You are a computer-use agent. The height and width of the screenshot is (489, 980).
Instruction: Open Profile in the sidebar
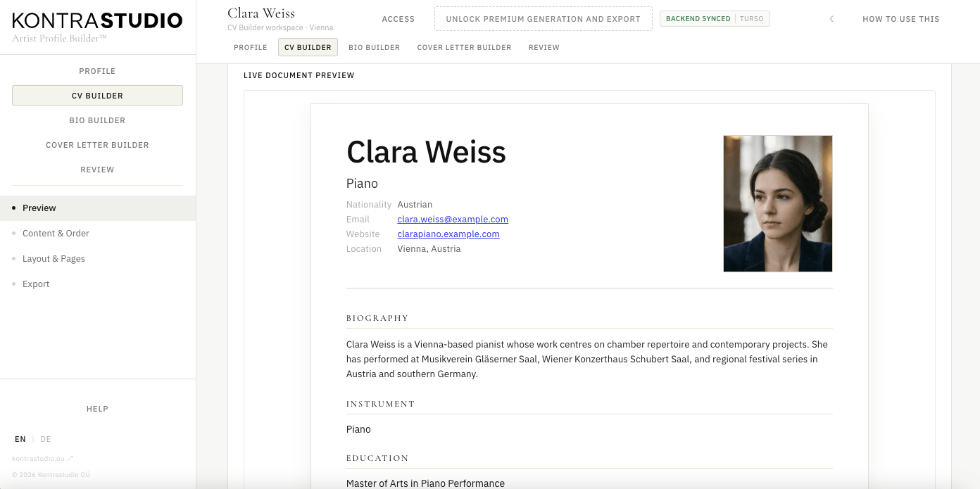97,71
